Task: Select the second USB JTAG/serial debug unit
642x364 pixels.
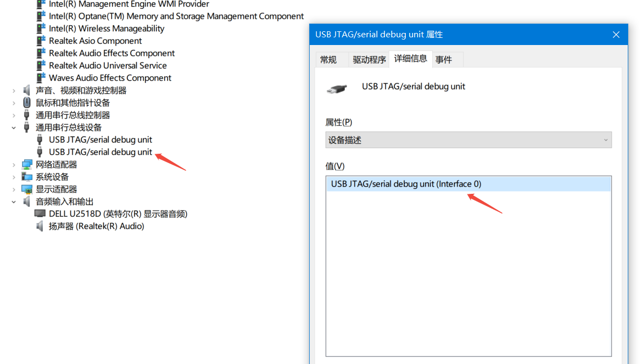Action: [101, 152]
